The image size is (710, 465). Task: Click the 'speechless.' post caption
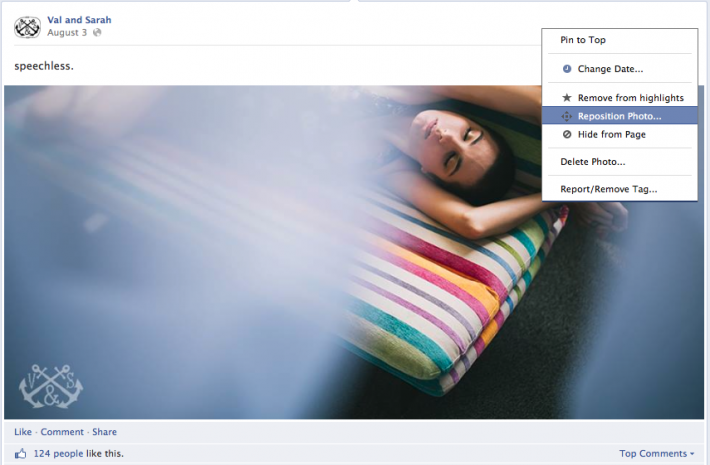coord(44,66)
